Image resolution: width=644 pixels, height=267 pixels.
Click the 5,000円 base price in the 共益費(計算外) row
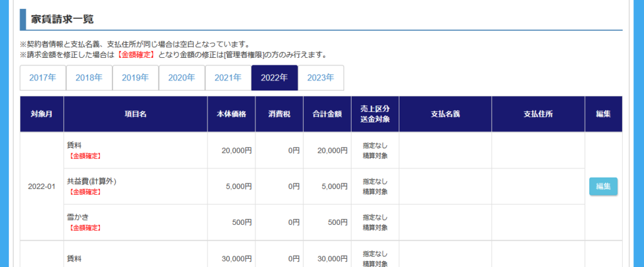coord(238,187)
